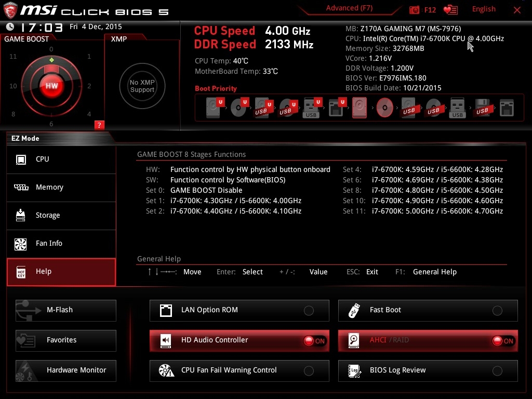Click the VCore: 1.216V reading
This screenshot has width=532, height=399.
point(369,58)
